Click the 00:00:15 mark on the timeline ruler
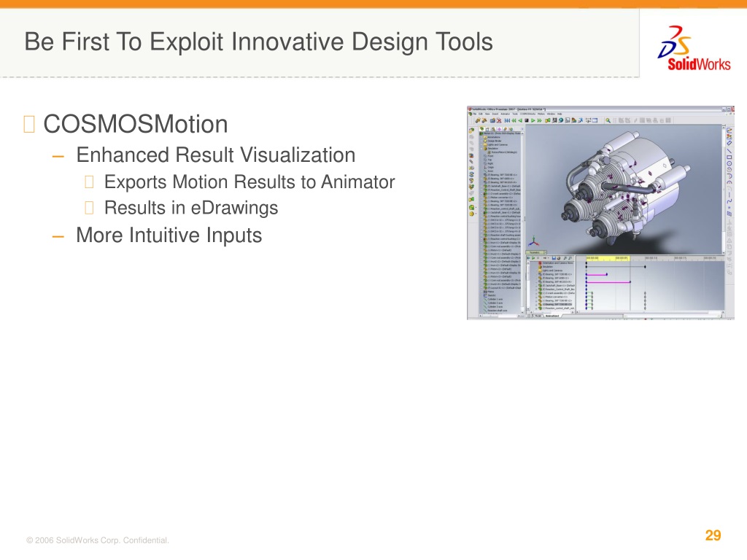747x560 pixels. 680,258
